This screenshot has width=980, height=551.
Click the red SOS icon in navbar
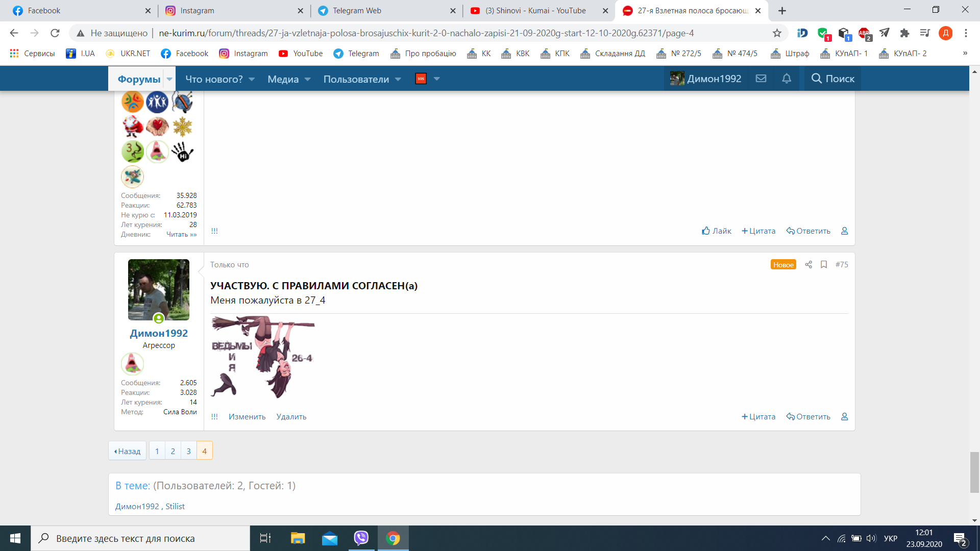click(x=421, y=79)
